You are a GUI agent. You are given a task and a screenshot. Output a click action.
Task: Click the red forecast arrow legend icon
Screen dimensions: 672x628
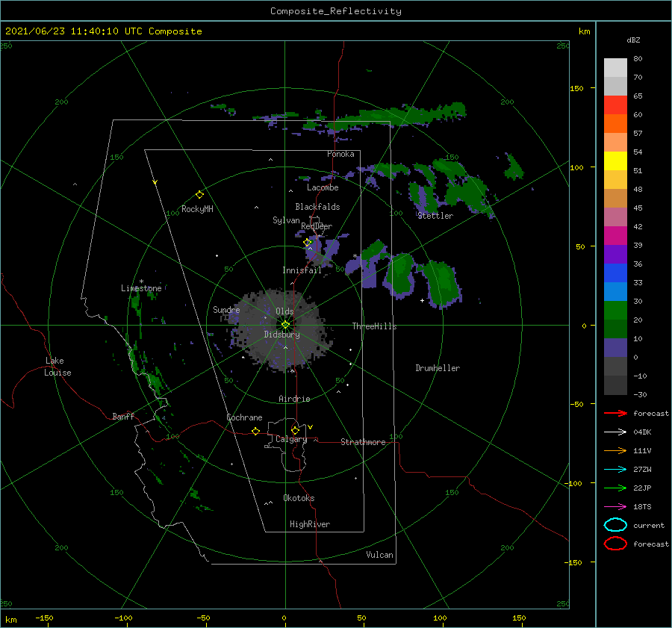coord(615,413)
